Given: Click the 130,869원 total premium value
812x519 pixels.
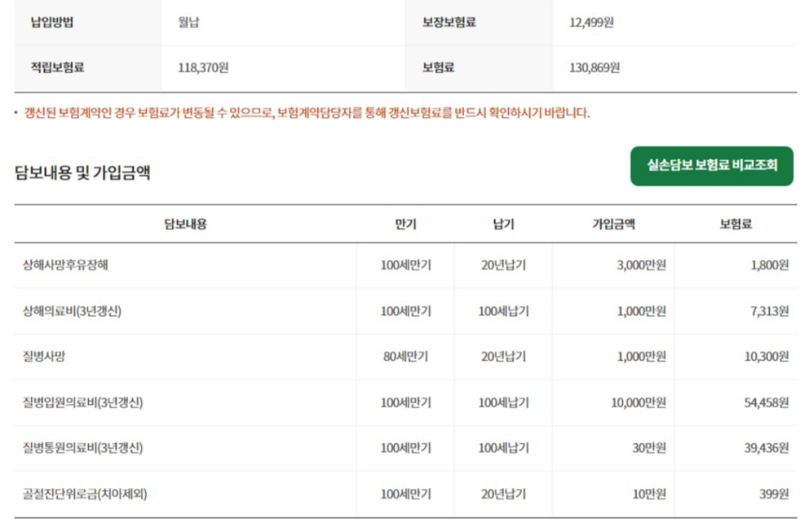Looking at the screenshot, I should tap(594, 68).
